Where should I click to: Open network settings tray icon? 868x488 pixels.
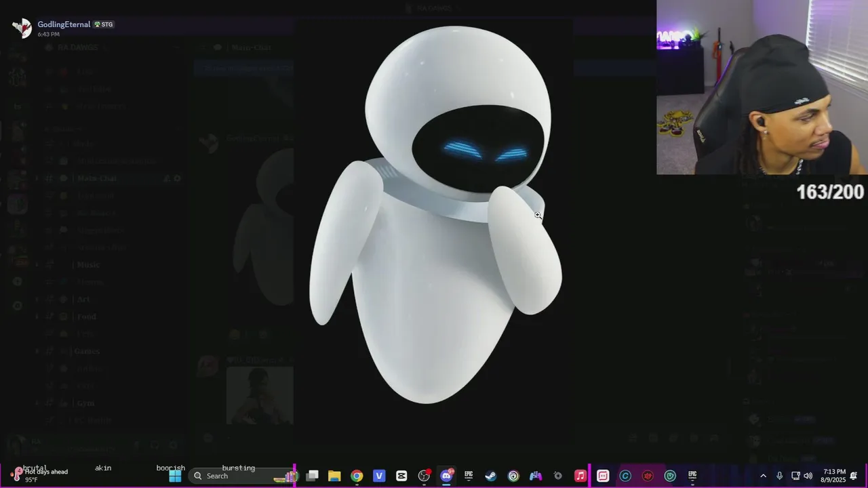click(795, 476)
